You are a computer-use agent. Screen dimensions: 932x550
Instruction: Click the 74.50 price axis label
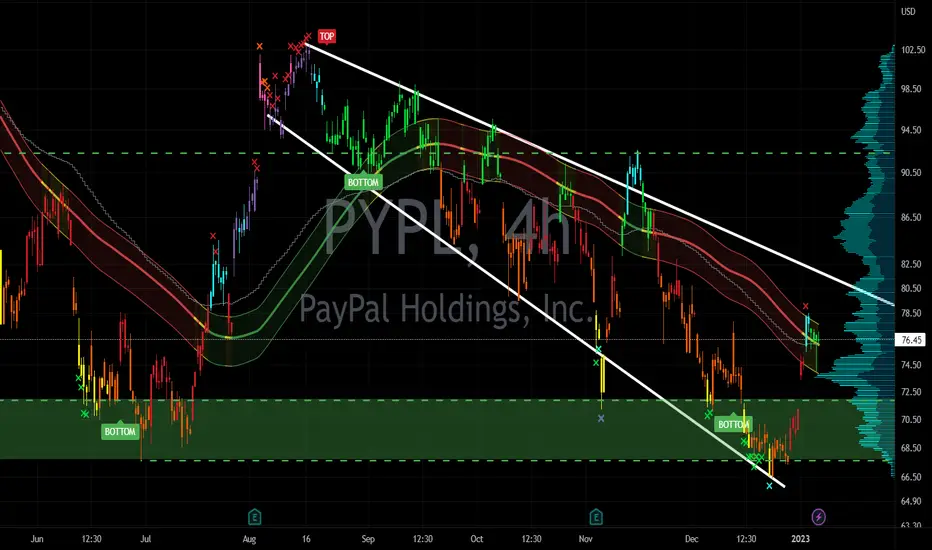pyautogui.click(x=912, y=365)
